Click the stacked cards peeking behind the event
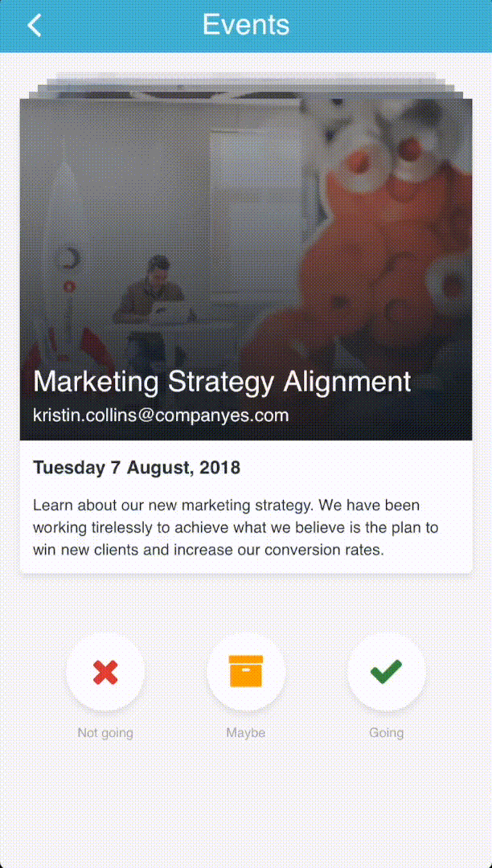 pyautogui.click(x=246, y=88)
